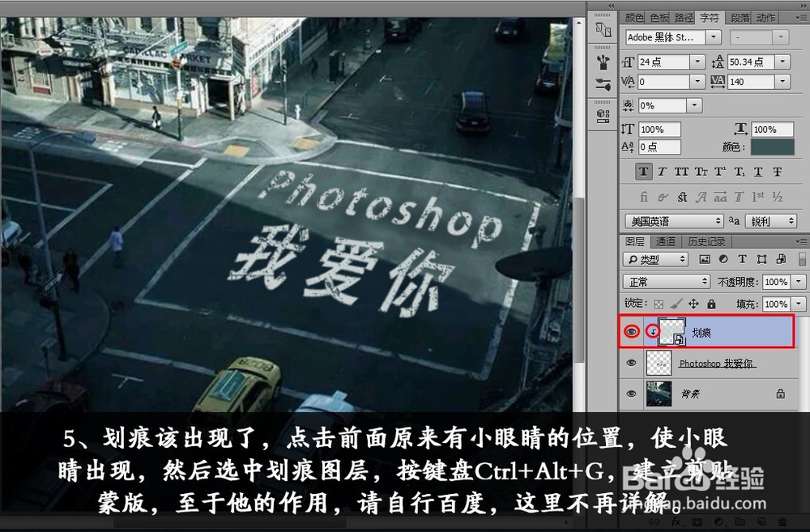Open the Brush settings panel icon
Image resolution: width=810 pixels, height=532 pixels.
(x=603, y=85)
